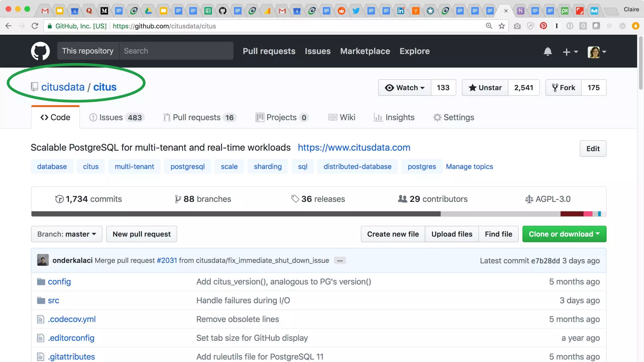Open the Insights tab
Image resolution: width=644 pixels, height=362 pixels.
point(394,117)
